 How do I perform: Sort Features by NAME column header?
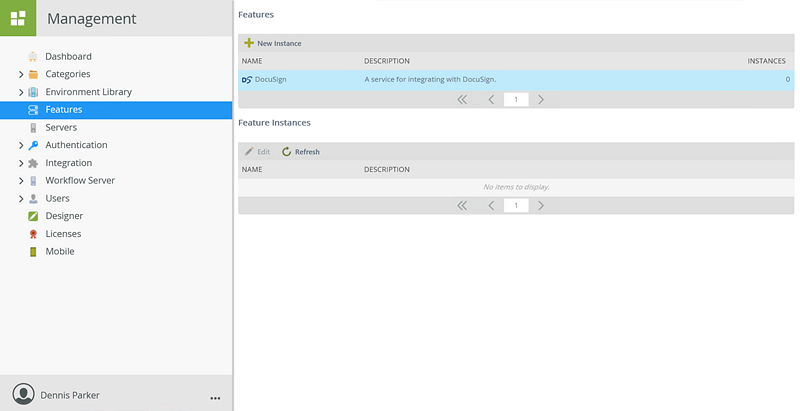point(252,61)
